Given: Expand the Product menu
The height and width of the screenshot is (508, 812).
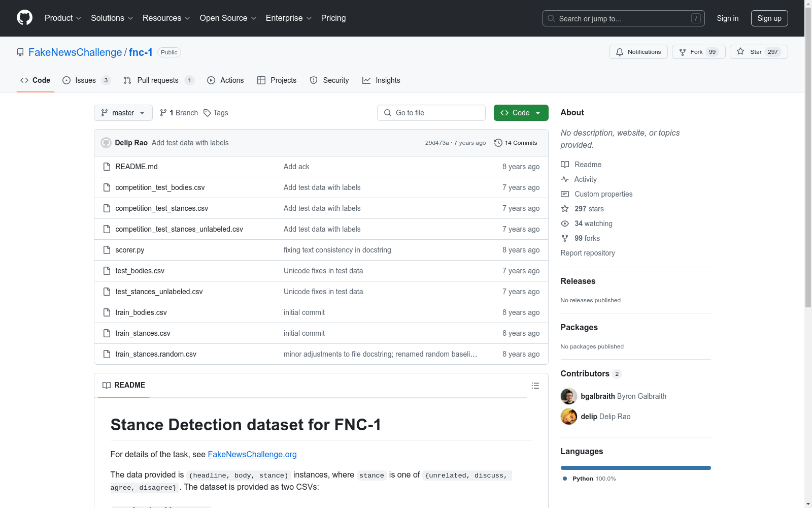Looking at the screenshot, I should [x=63, y=18].
